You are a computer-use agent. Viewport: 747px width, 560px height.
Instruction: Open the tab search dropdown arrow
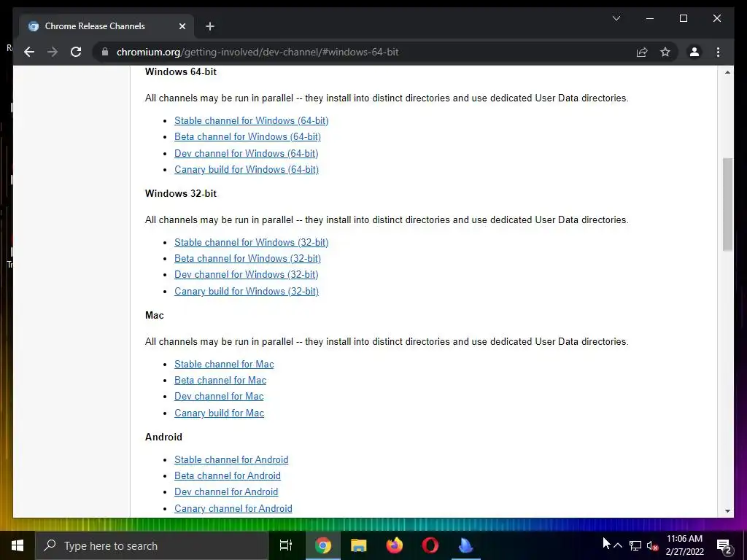click(x=616, y=18)
